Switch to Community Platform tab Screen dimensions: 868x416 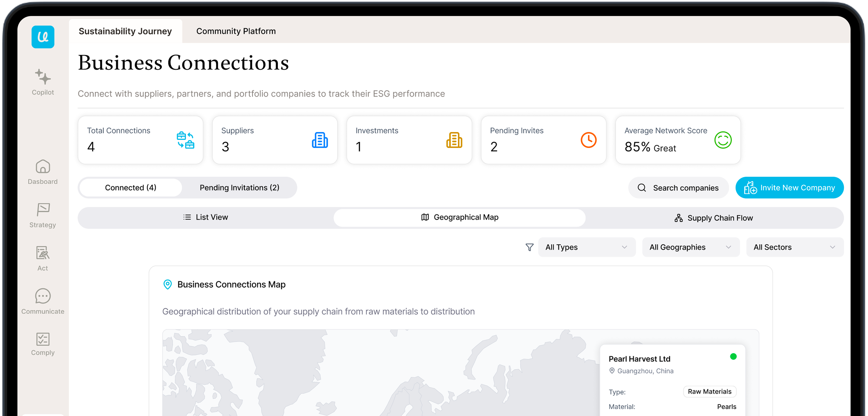pos(236,31)
